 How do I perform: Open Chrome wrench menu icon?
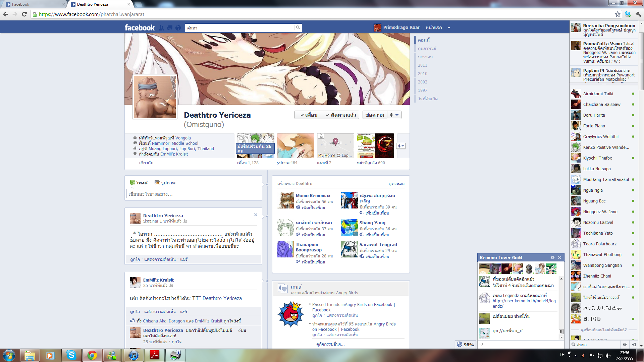coord(638,14)
